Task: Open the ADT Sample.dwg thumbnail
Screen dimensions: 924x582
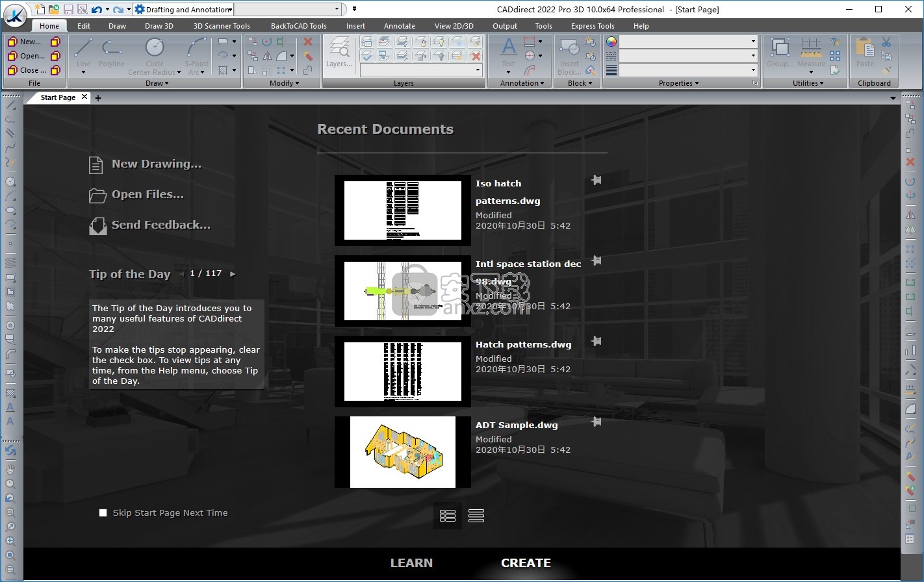Action: (x=403, y=452)
